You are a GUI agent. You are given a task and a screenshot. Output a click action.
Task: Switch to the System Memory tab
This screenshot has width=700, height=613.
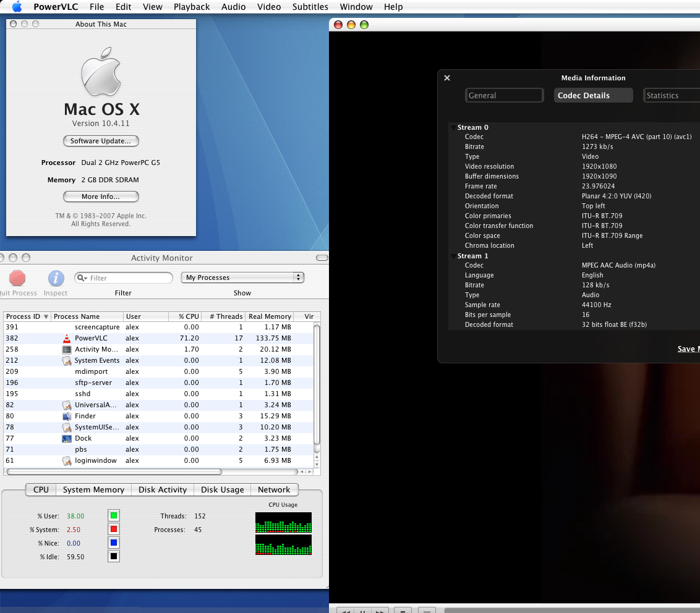click(93, 489)
